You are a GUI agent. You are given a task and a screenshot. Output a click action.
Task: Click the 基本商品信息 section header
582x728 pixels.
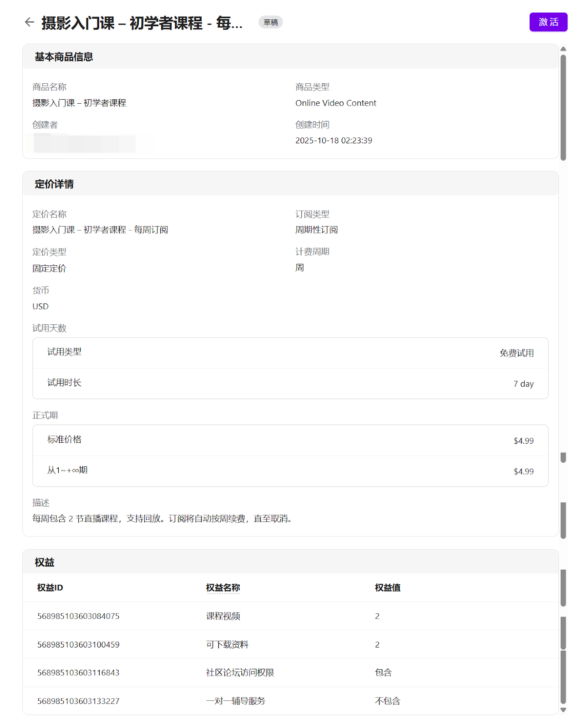64,57
